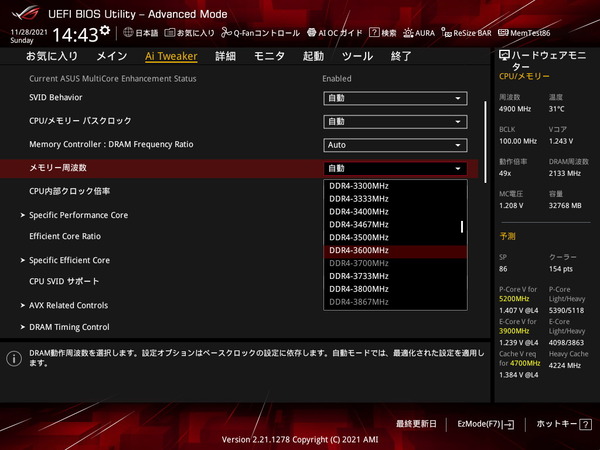The width and height of the screenshot is (600, 450).
Task: Expand Specific Efficient Core submenu
Action: point(65,260)
